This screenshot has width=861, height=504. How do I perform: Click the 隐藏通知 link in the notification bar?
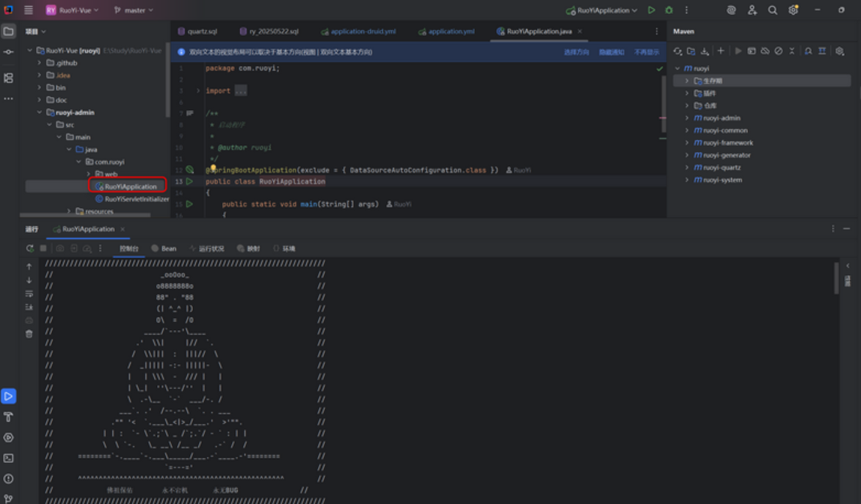coord(611,52)
